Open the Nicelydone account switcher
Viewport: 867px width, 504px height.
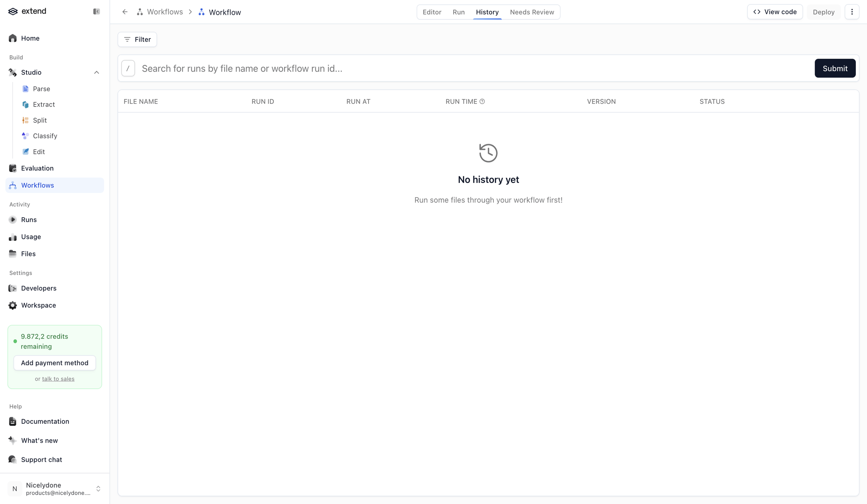55,489
